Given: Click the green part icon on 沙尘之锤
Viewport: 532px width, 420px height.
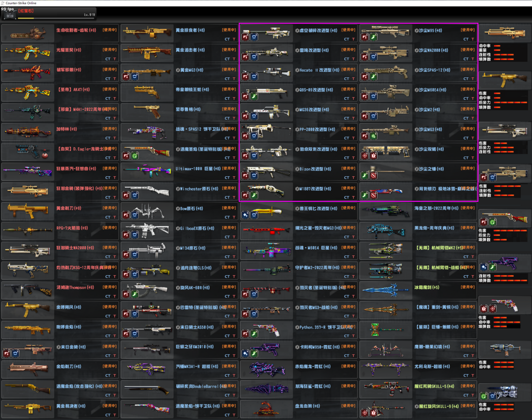Looking at the screenshot, I should [365, 175].
